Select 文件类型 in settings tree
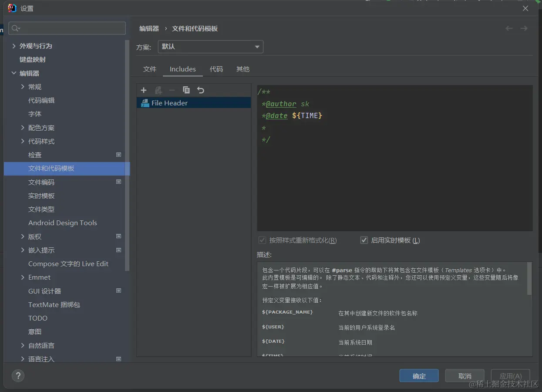This screenshot has width=542, height=392. tap(41, 209)
